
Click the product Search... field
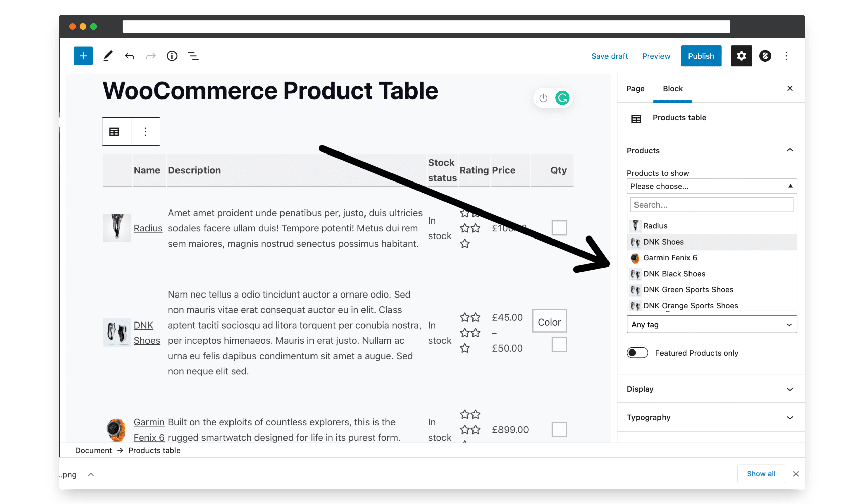712,205
